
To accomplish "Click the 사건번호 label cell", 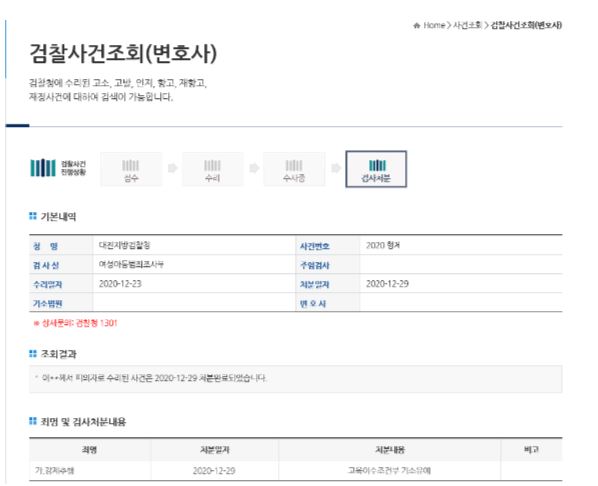I will [328, 246].
